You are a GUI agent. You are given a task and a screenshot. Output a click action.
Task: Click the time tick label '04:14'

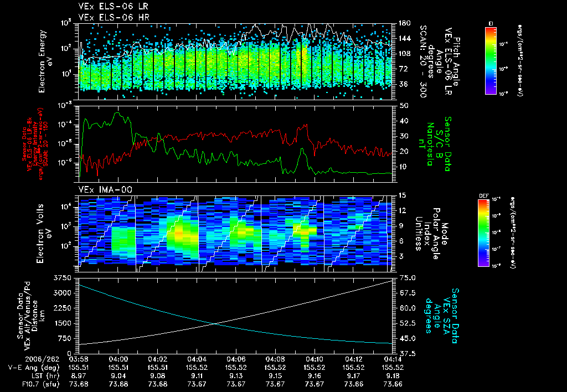click(393, 359)
